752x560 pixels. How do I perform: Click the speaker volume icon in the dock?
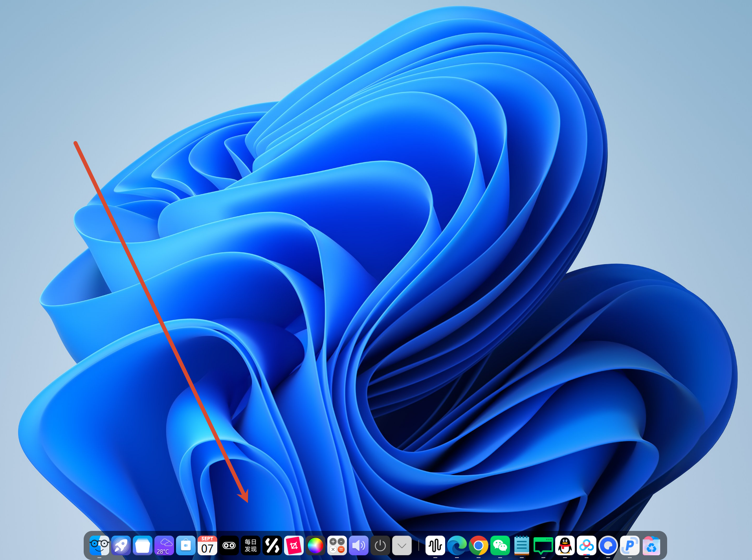pos(359,545)
